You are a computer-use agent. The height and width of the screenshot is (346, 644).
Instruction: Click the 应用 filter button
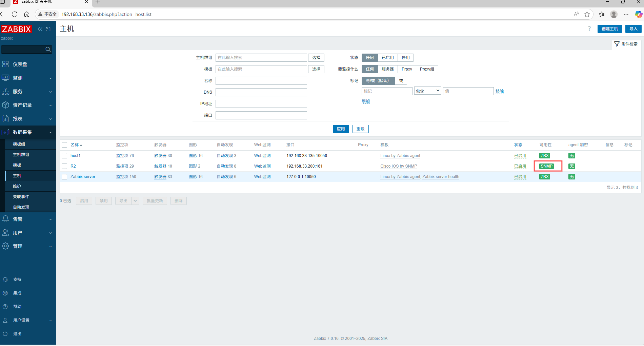341,129
